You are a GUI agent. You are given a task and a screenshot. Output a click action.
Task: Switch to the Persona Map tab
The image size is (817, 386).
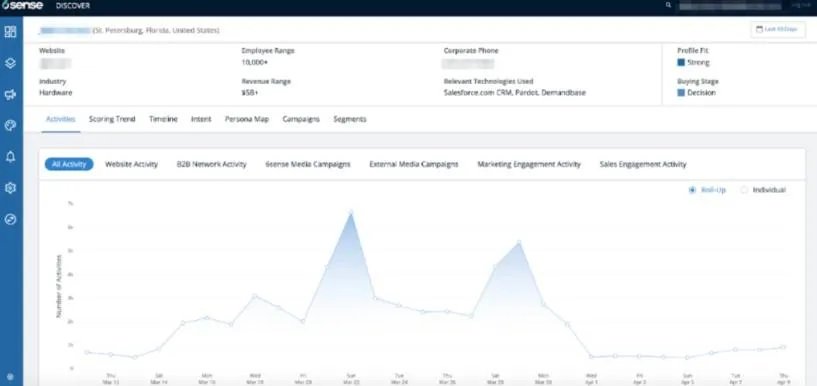pyautogui.click(x=247, y=119)
